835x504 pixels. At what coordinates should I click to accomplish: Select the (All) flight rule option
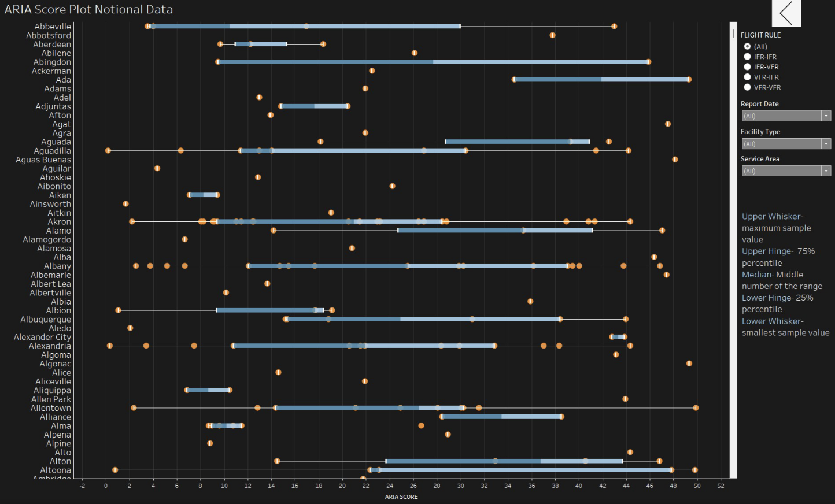[x=747, y=46]
